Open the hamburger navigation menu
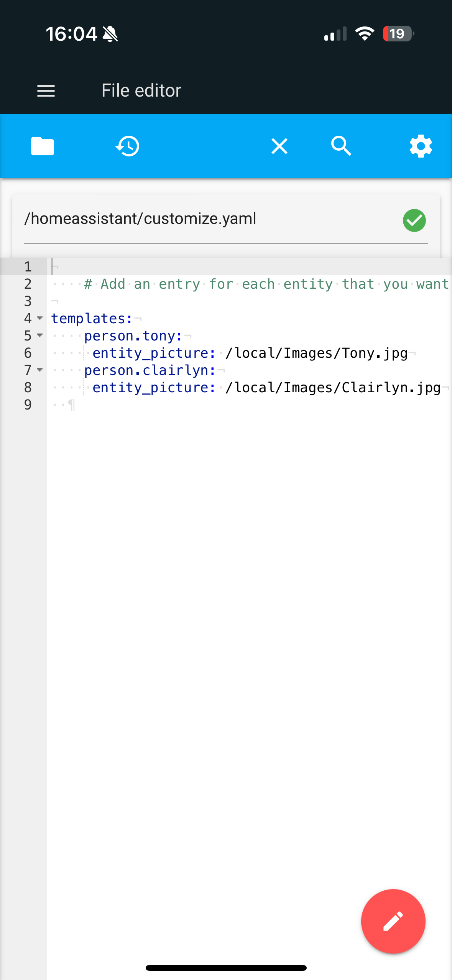Screen dimensions: 452x980 (46, 91)
